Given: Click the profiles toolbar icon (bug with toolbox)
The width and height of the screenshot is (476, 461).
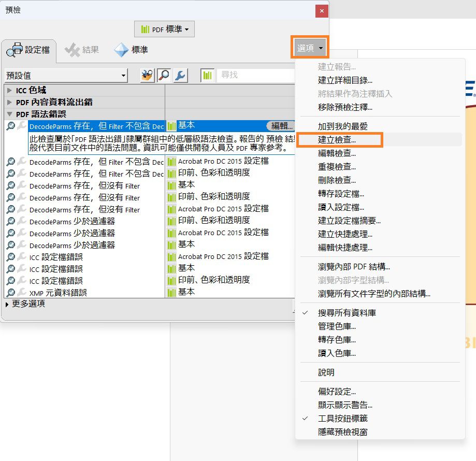Looking at the screenshot, I should 147,75.
